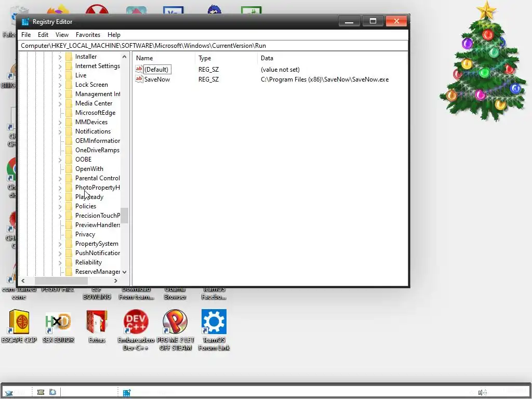Select the SaveNow value string icon
This screenshot has height=399, width=532.
[139, 79]
